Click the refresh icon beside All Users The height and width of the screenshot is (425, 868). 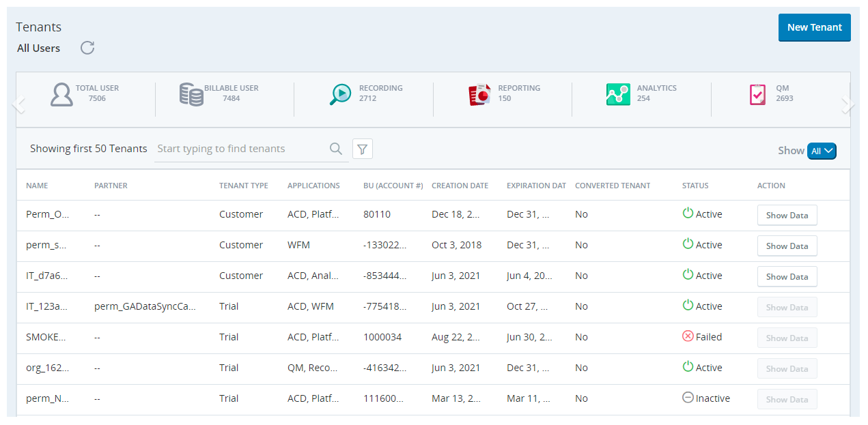(x=87, y=48)
